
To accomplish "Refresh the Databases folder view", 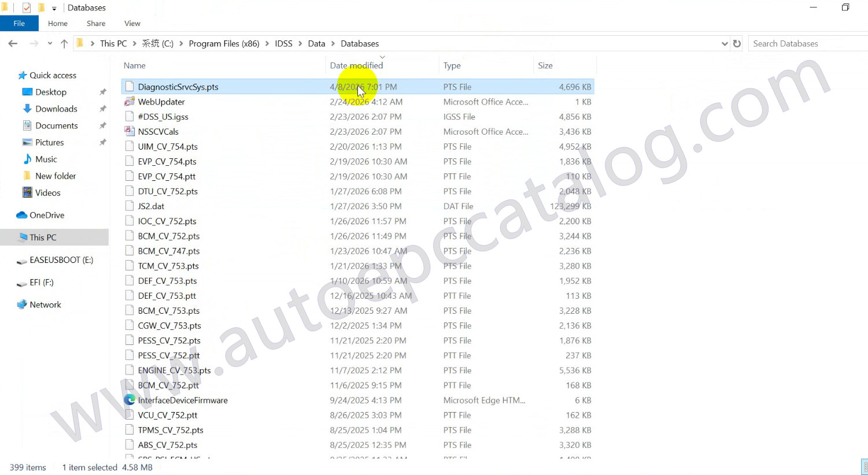I will [737, 43].
